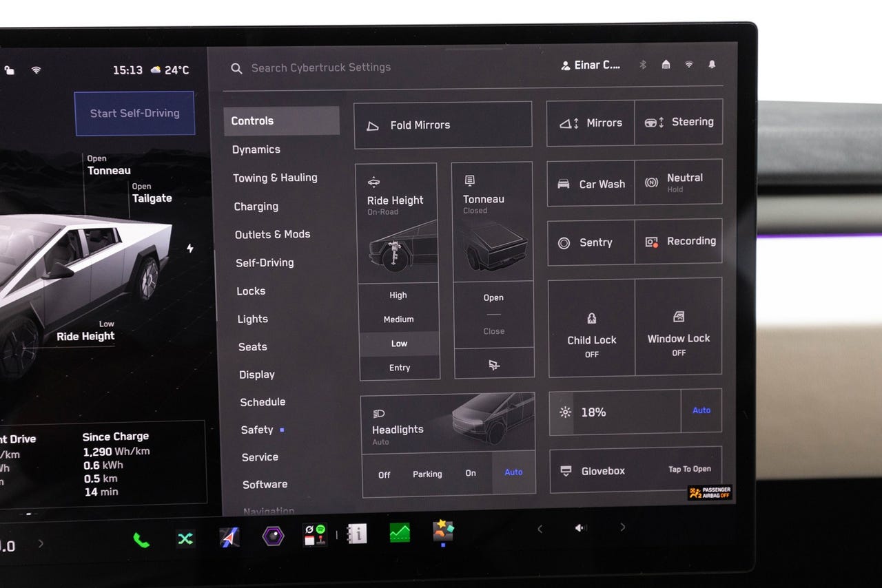Go to Lights settings

[253, 319]
